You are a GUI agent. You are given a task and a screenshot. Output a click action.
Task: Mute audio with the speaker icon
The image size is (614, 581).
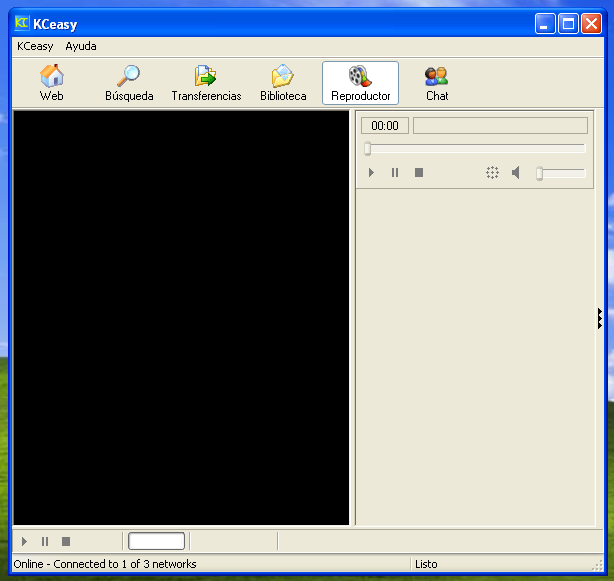pyautogui.click(x=516, y=173)
